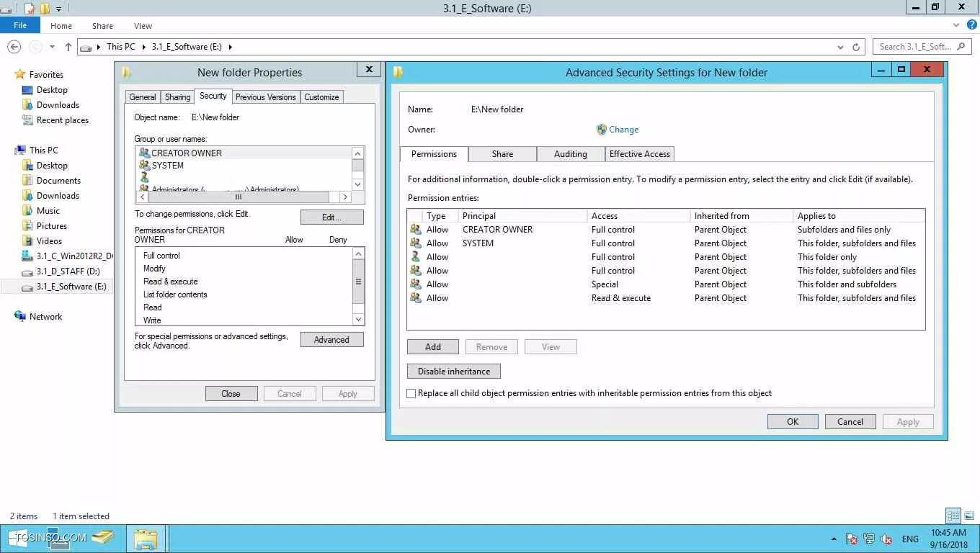The image size is (980, 553).
Task: Click the volume tray icon
Action: [886, 539]
